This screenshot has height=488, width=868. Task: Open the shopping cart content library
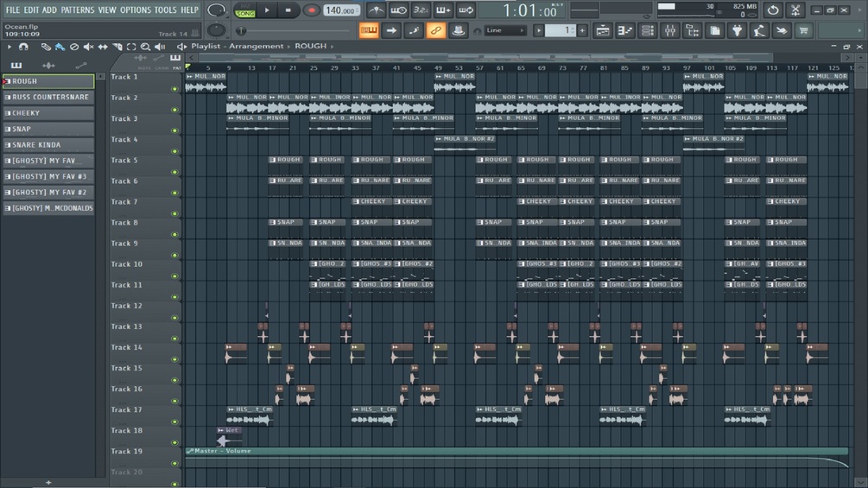click(804, 30)
